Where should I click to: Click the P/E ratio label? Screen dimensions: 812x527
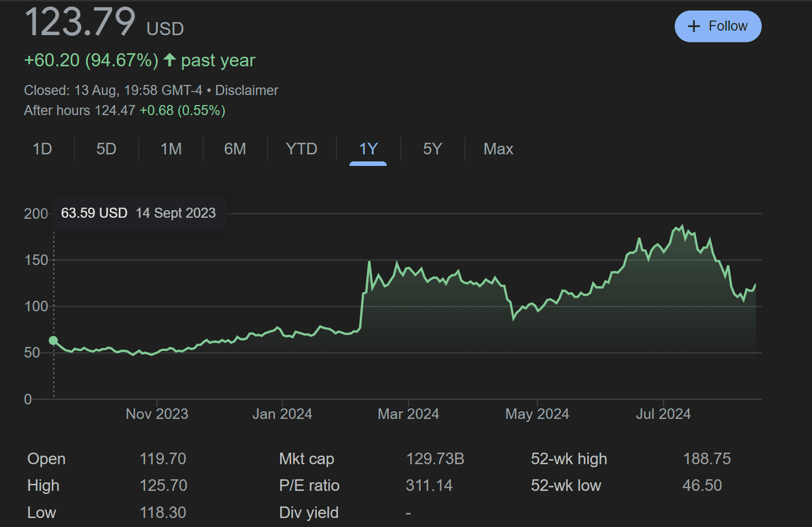tap(309, 486)
